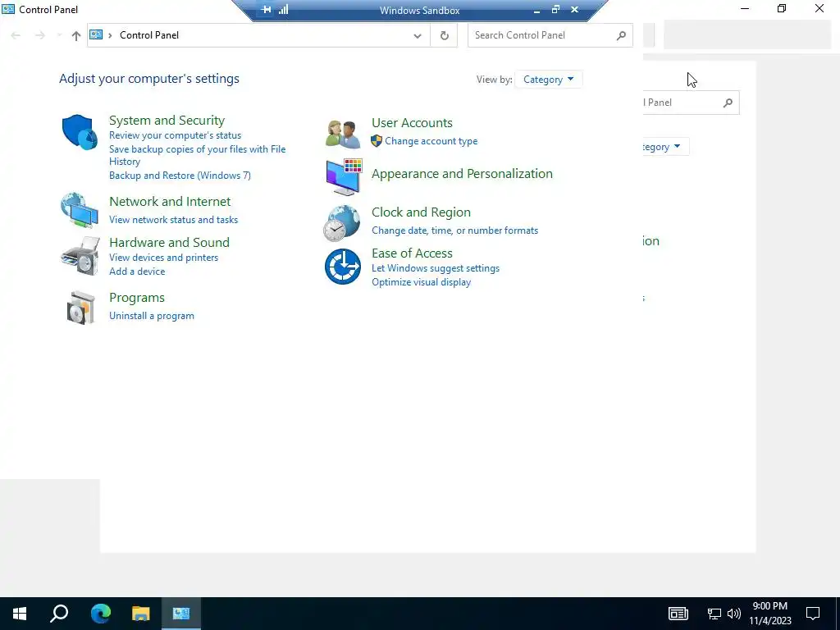The width and height of the screenshot is (840, 630).
Task: Click Let Windows suggest settings
Action: 436,268
